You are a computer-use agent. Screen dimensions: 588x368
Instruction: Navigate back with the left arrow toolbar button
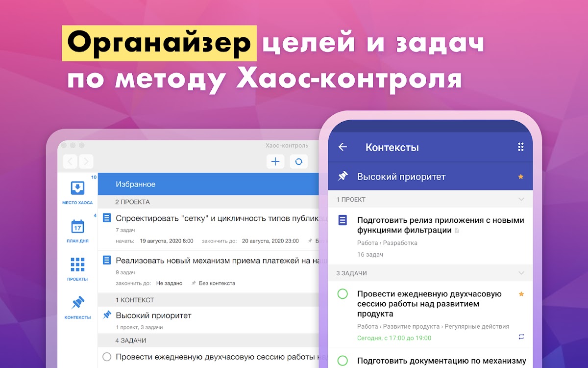tap(71, 161)
